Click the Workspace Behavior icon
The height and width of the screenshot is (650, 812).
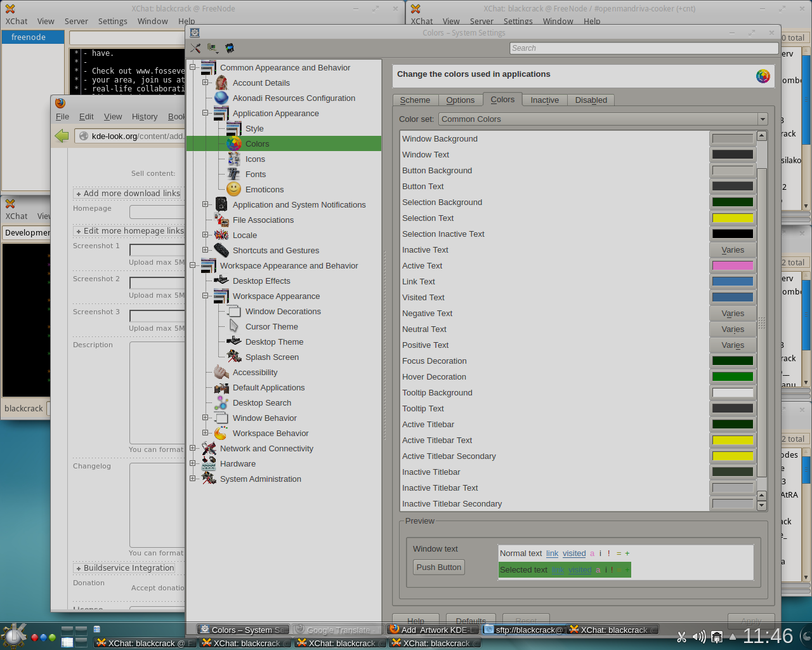(221, 433)
